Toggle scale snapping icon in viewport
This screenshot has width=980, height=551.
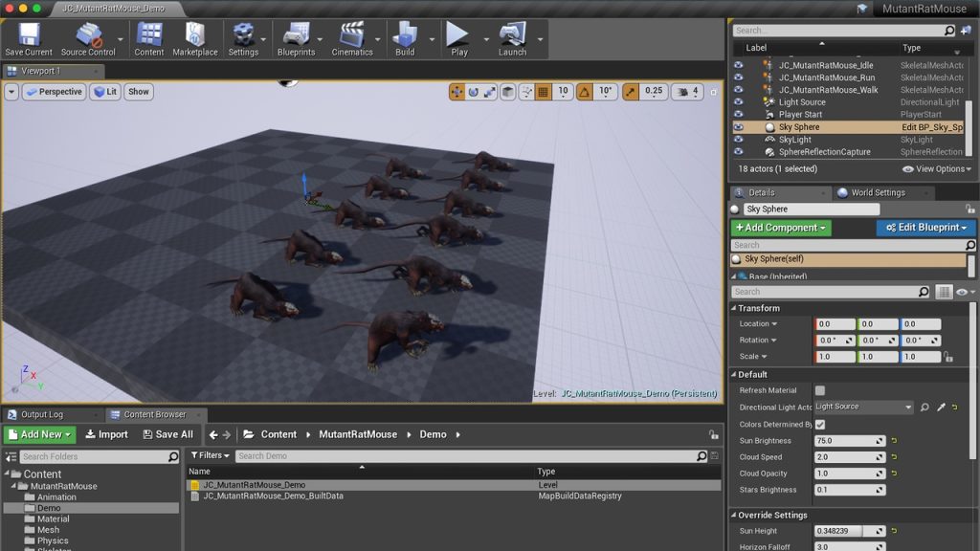pyautogui.click(x=630, y=92)
